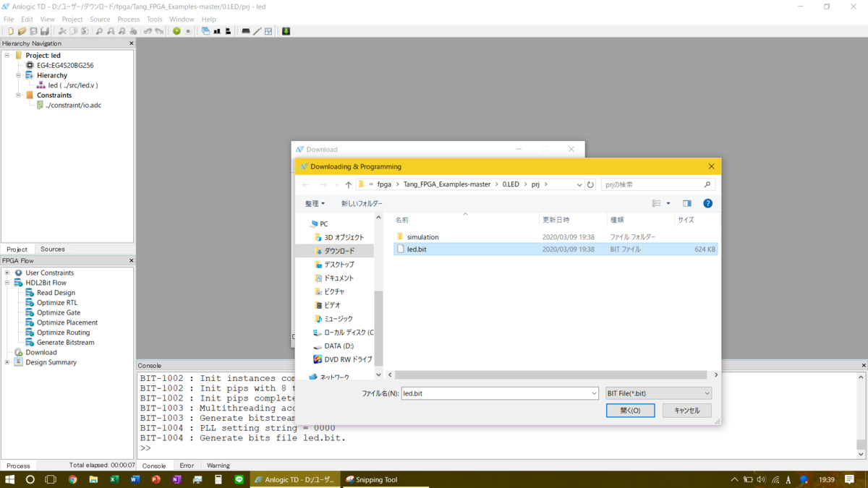Screen dimensions: 868x488
Task: Click the cascade windows toolbar icon
Action: [205, 31]
